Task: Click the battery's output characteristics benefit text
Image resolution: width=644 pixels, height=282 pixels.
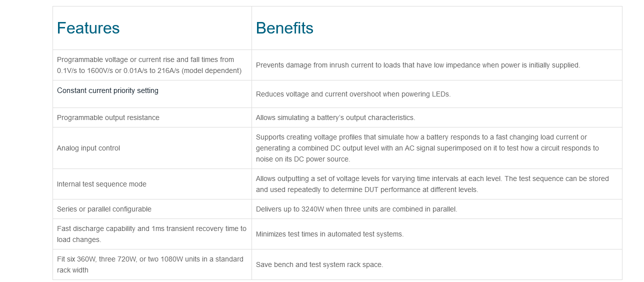Action: (x=335, y=117)
